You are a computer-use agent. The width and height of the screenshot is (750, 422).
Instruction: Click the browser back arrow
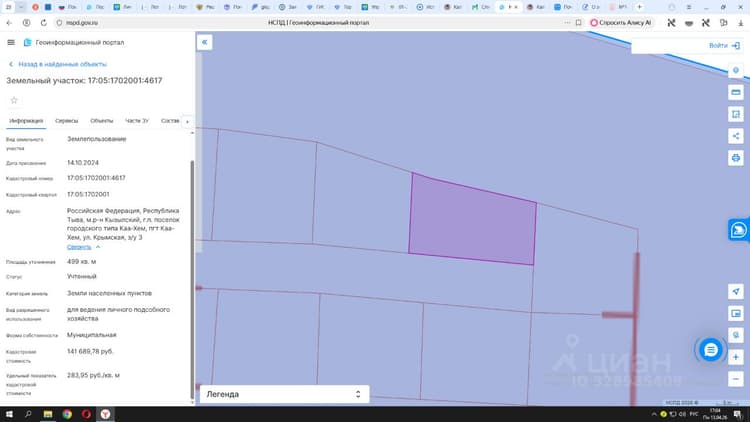9,22
